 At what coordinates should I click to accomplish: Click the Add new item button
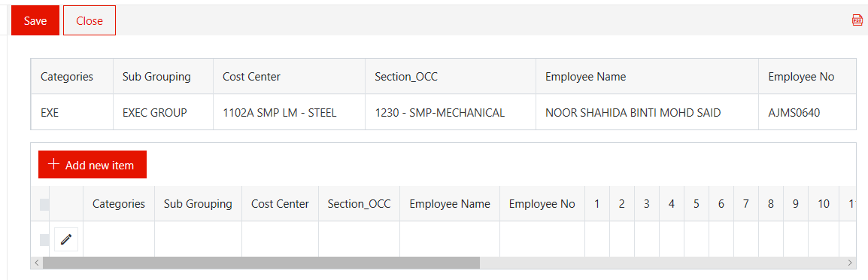(x=93, y=164)
